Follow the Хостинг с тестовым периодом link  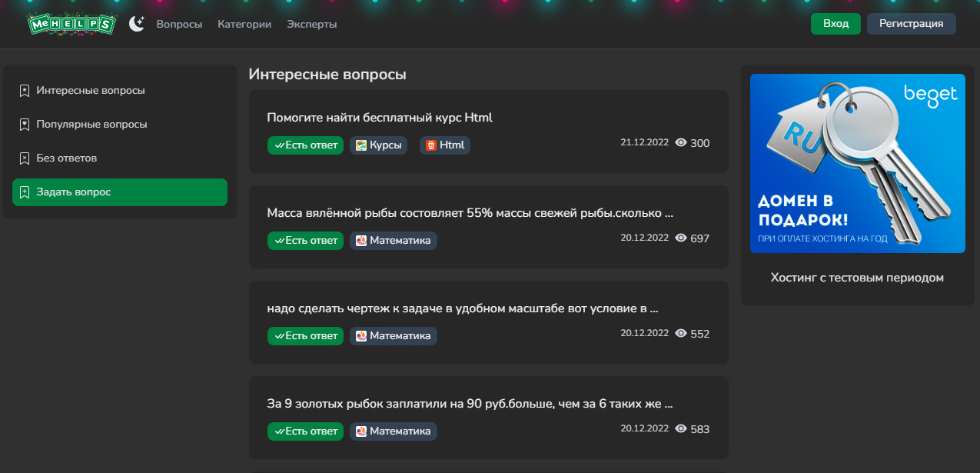point(857,278)
